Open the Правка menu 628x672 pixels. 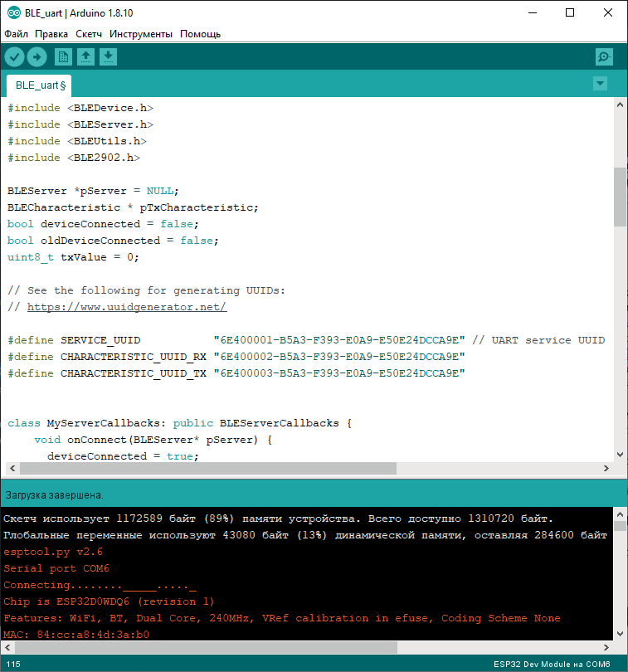click(51, 34)
